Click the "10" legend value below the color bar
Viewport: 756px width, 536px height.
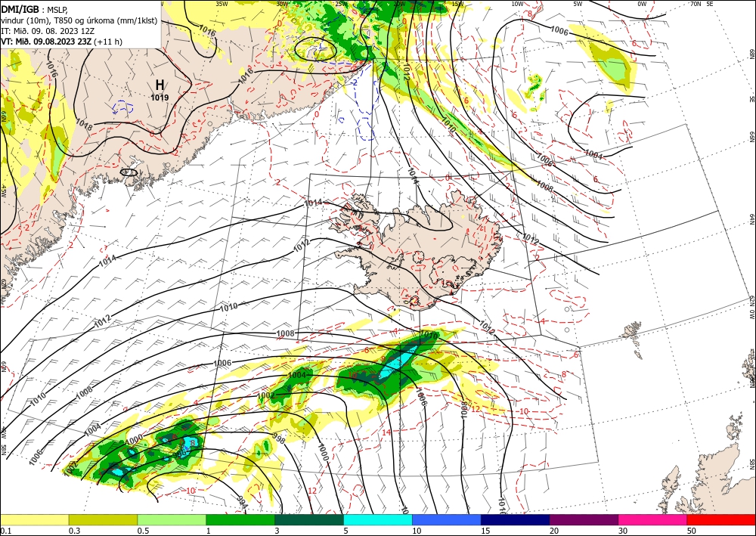(417, 531)
